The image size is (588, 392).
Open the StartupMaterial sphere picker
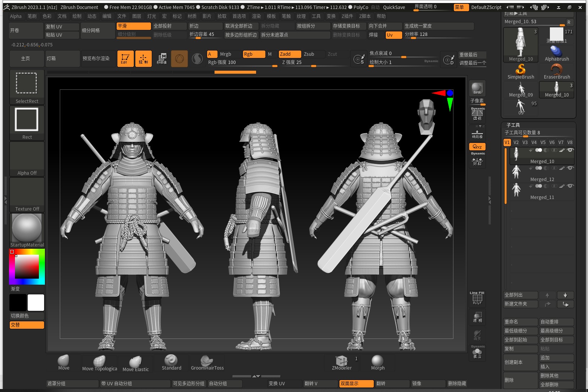(x=27, y=230)
